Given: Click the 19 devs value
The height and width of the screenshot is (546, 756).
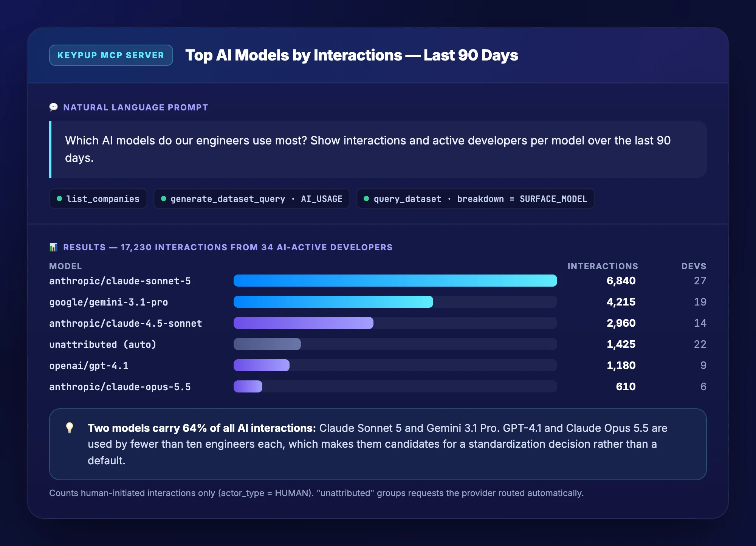Looking at the screenshot, I should 700,302.
